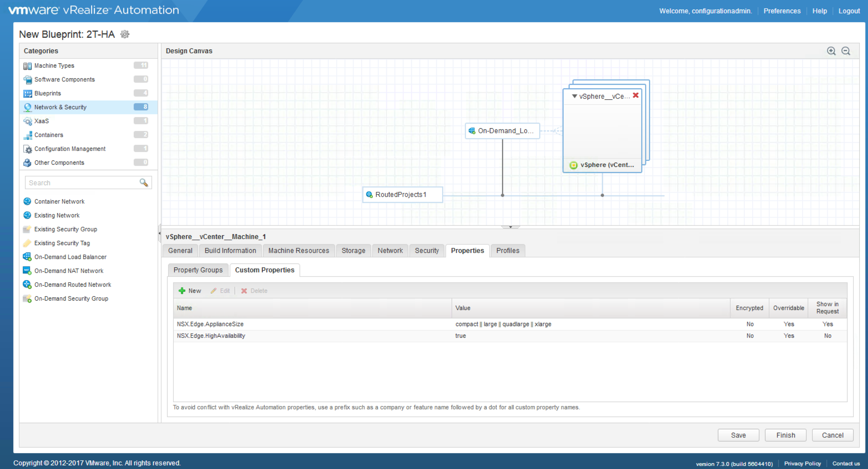Select the XaaS category icon
This screenshot has height=469, width=868.
coord(27,121)
